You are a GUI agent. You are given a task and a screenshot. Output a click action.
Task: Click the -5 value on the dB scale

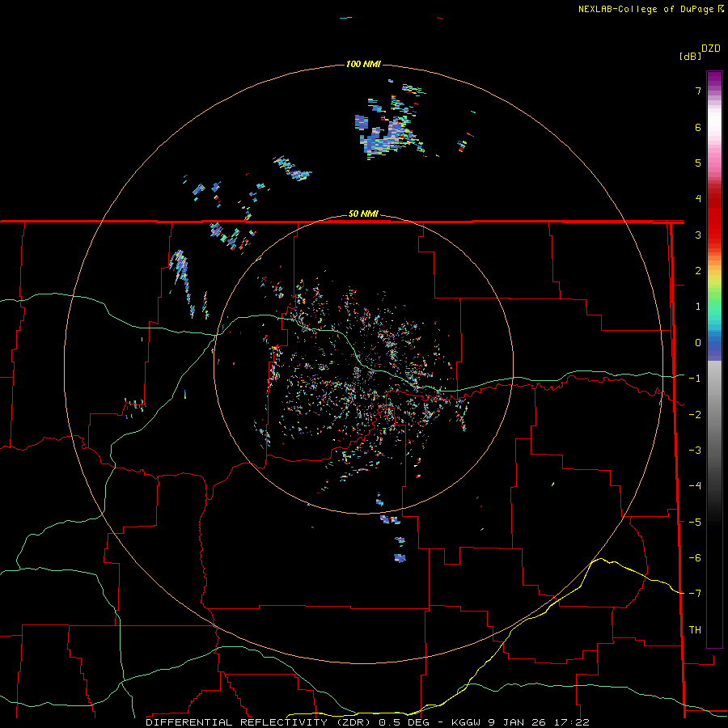695,523
